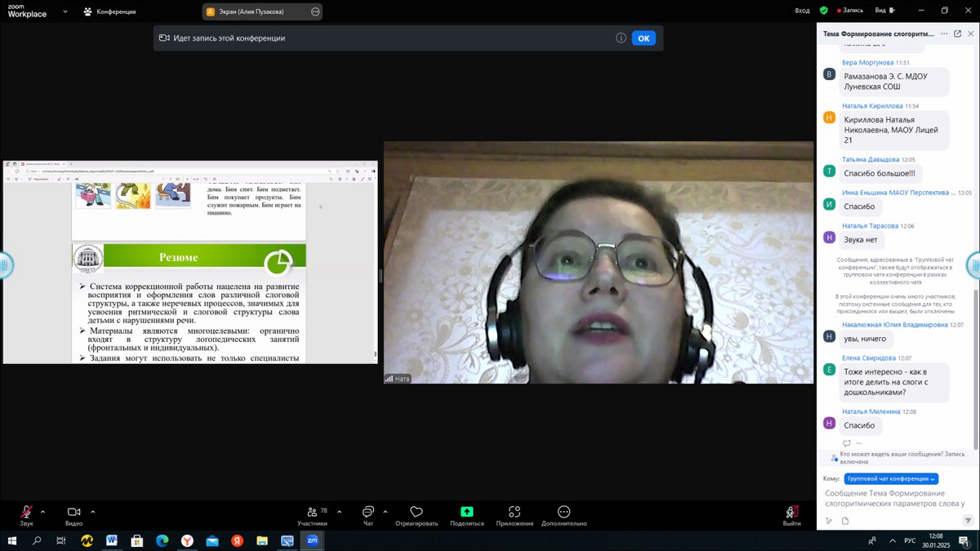Click Елена Свиридова sender name
The height and width of the screenshot is (551, 980).
(x=869, y=358)
